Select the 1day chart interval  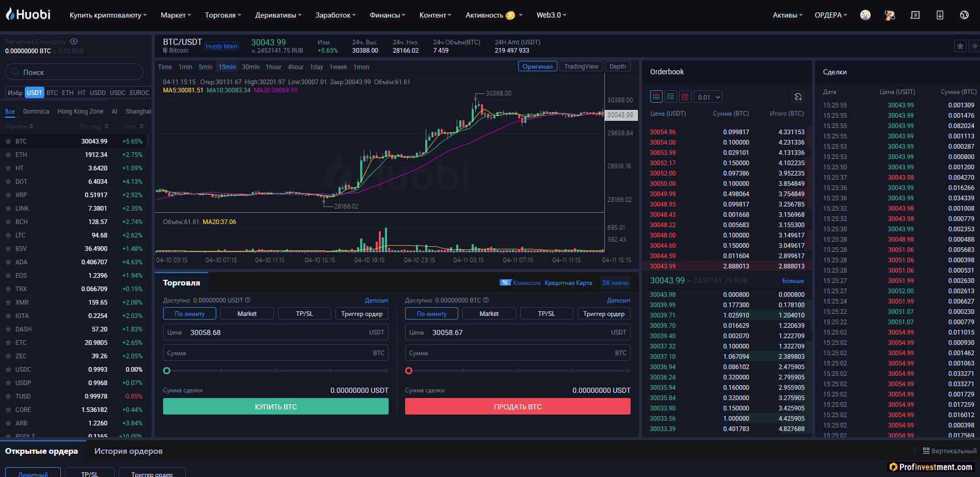[x=316, y=67]
